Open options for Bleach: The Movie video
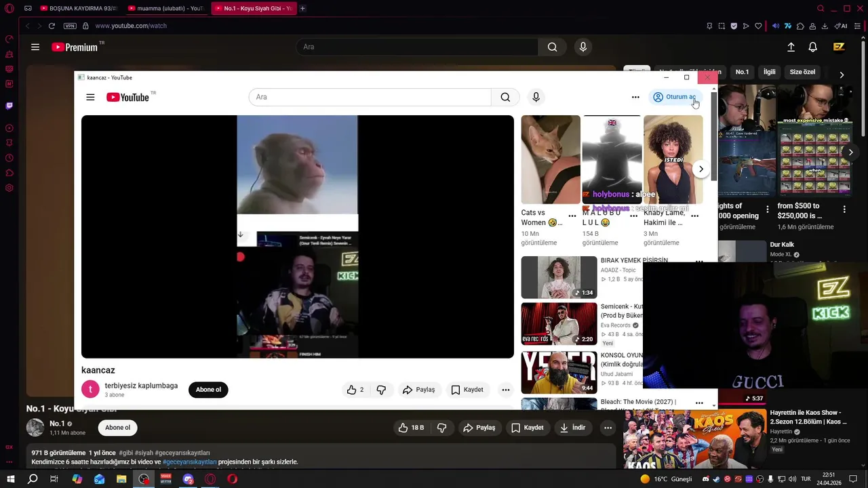868x488 pixels. pos(699,403)
